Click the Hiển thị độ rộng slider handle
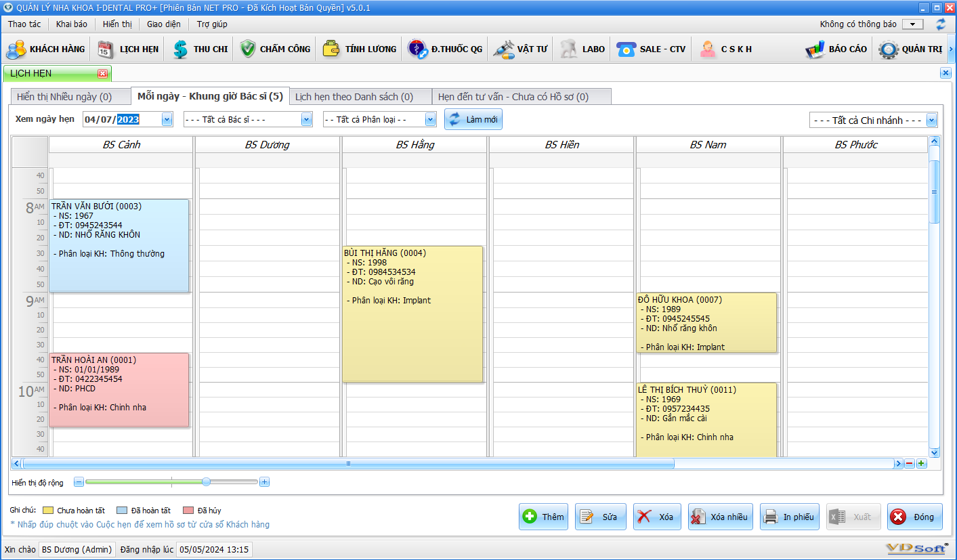The image size is (957, 560). (x=206, y=482)
